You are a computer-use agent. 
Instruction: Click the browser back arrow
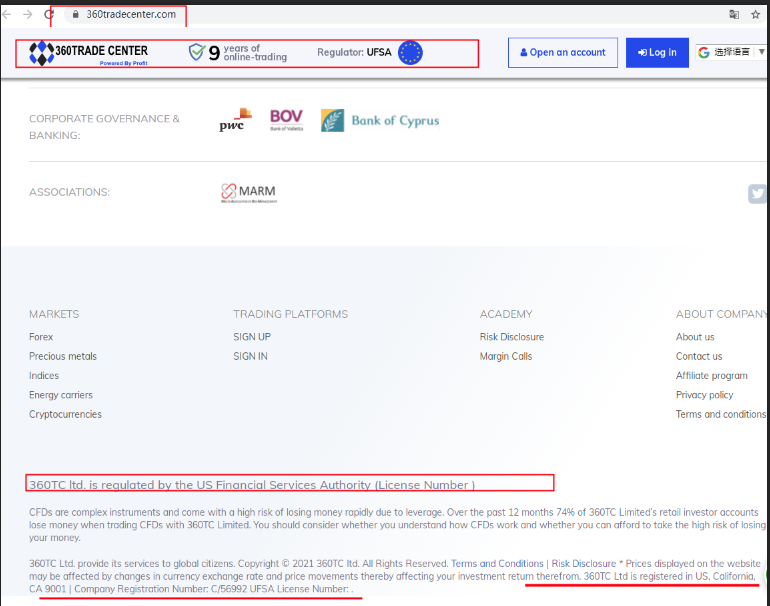coord(7,14)
